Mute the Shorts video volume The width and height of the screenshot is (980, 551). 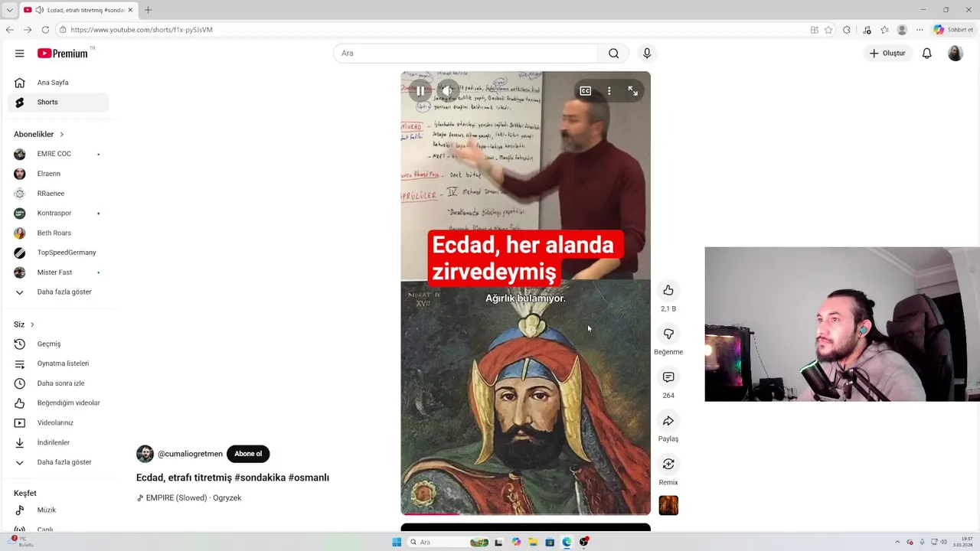[448, 91]
